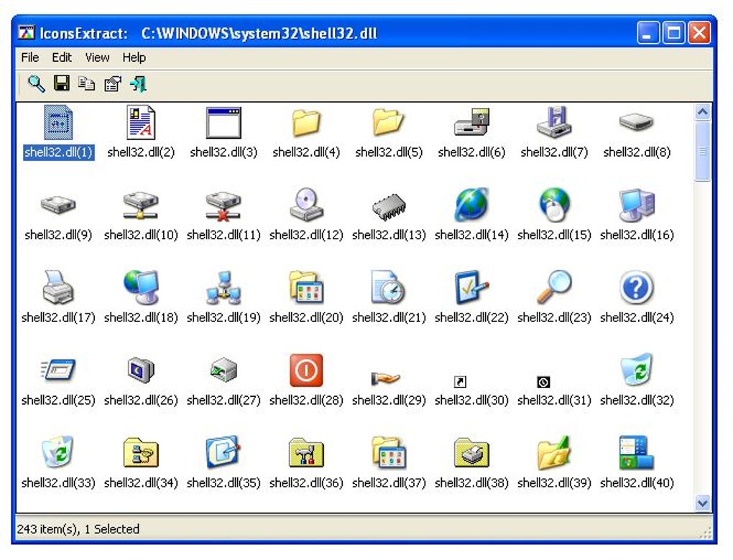The height and width of the screenshot is (560, 733).
Task: Select the small black overlay icon shell32.dll(31)
Action: [x=543, y=382]
